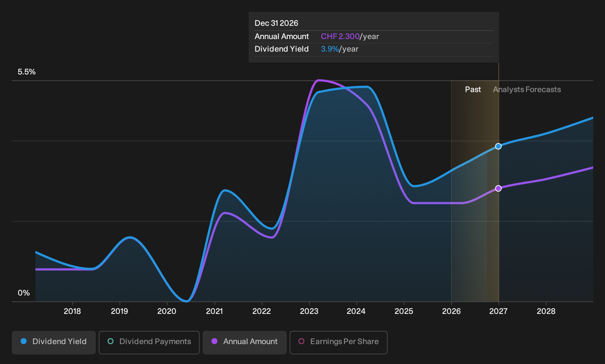Screen dimensions: 605x364
Task: Click the 2019 axis label
Action: (x=119, y=311)
